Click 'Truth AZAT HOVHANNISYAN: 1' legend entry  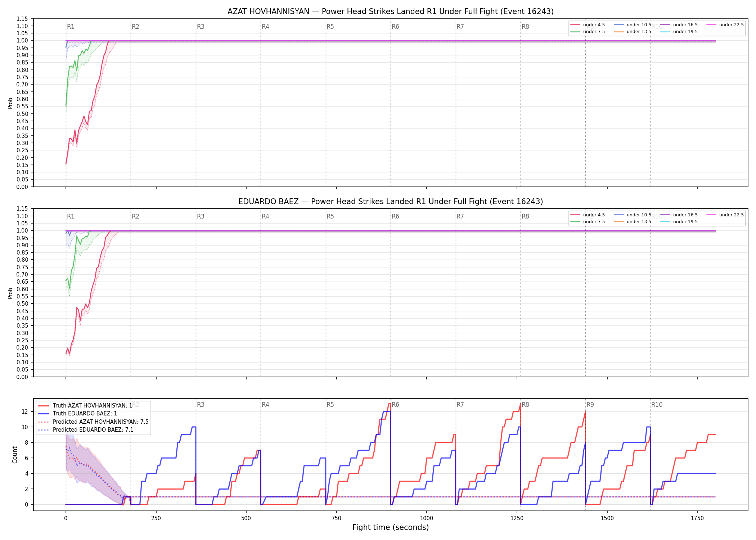(85, 405)
